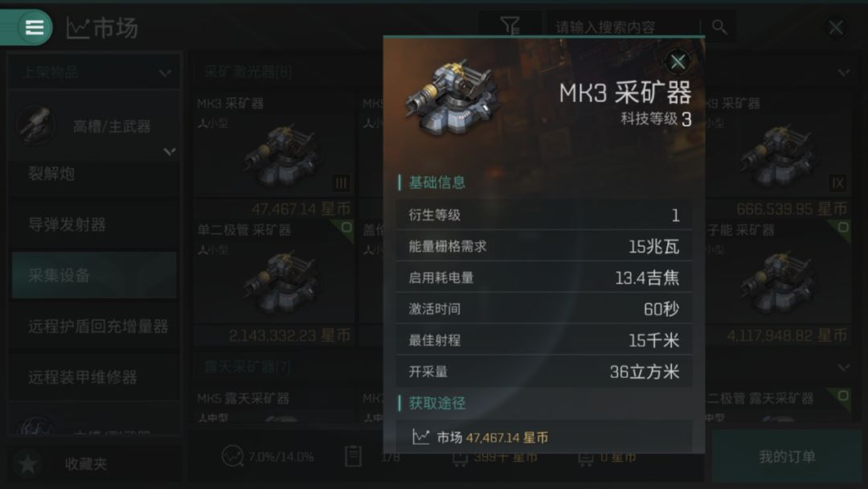Collapse the 高槽/主武器 category
The height and width of the screenshot is (489, 868).
pyautogui.click(x=170, y=151)
